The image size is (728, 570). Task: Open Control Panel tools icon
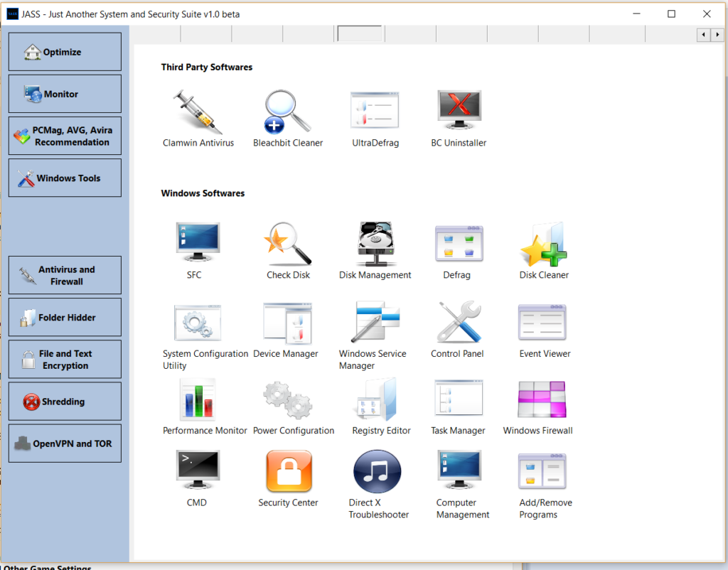(459, 322)
